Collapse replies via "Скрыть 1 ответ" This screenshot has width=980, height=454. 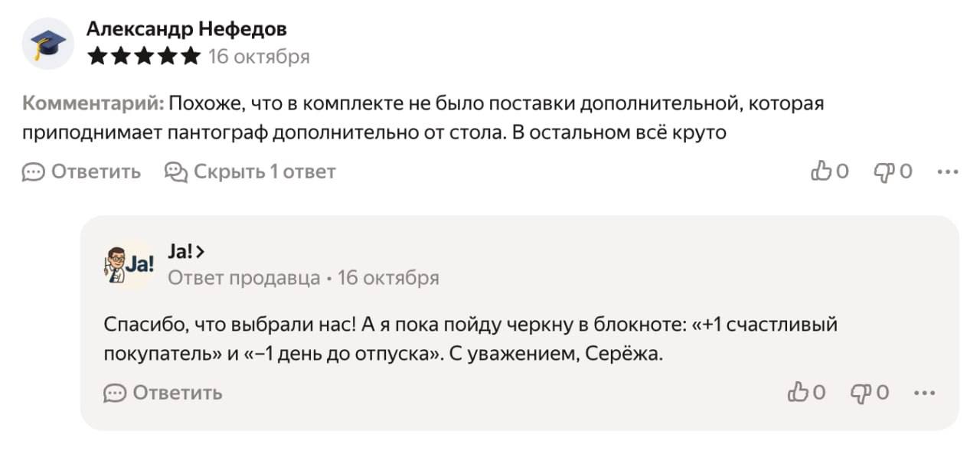tap(250, 171)
